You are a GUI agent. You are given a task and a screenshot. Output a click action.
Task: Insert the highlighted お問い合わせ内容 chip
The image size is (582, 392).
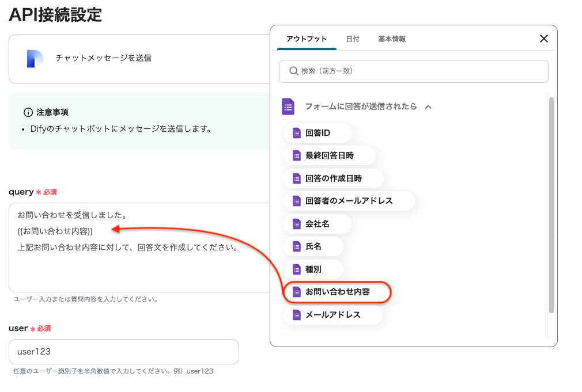[337, 292]
